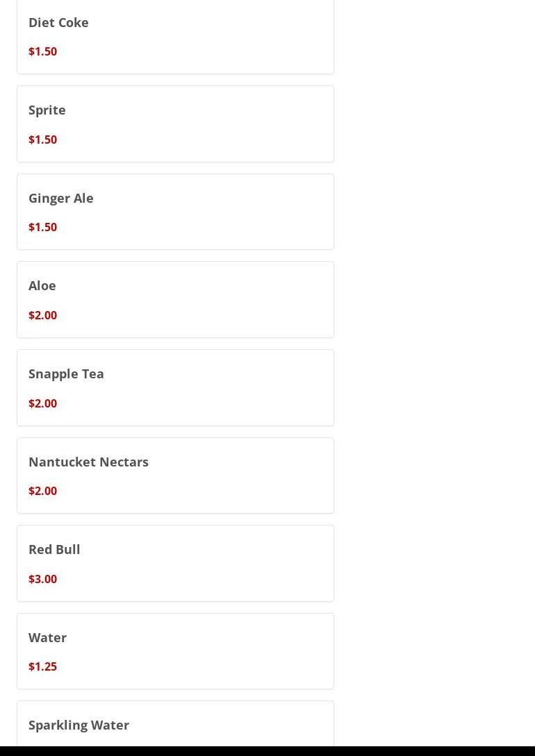The width and height of the screenshot is (535, 756).
Task: Click the $2.00 price under Aloe
Action: (42, 315)
